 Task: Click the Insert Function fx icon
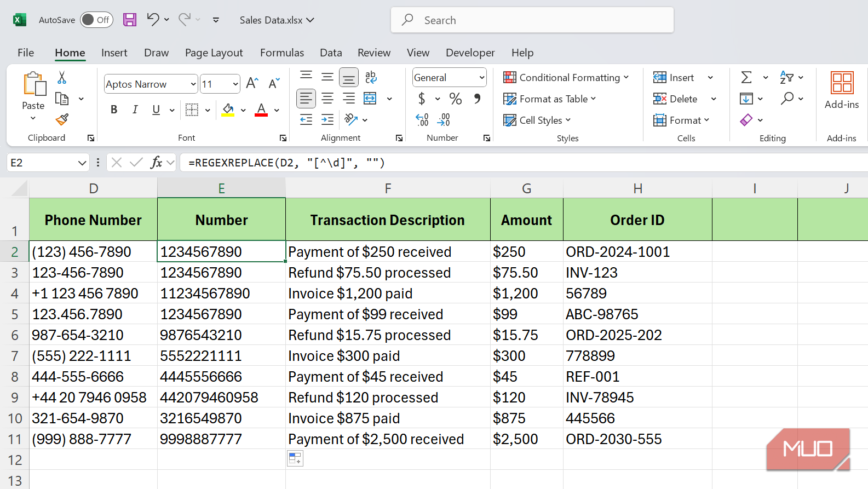point(157,162)
